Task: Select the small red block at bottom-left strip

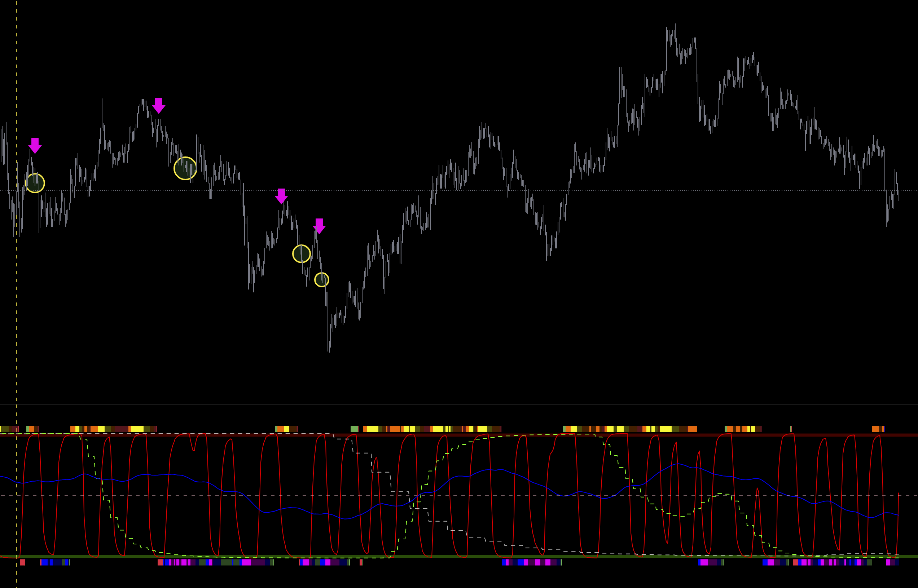Action: [x=22, y=562]
